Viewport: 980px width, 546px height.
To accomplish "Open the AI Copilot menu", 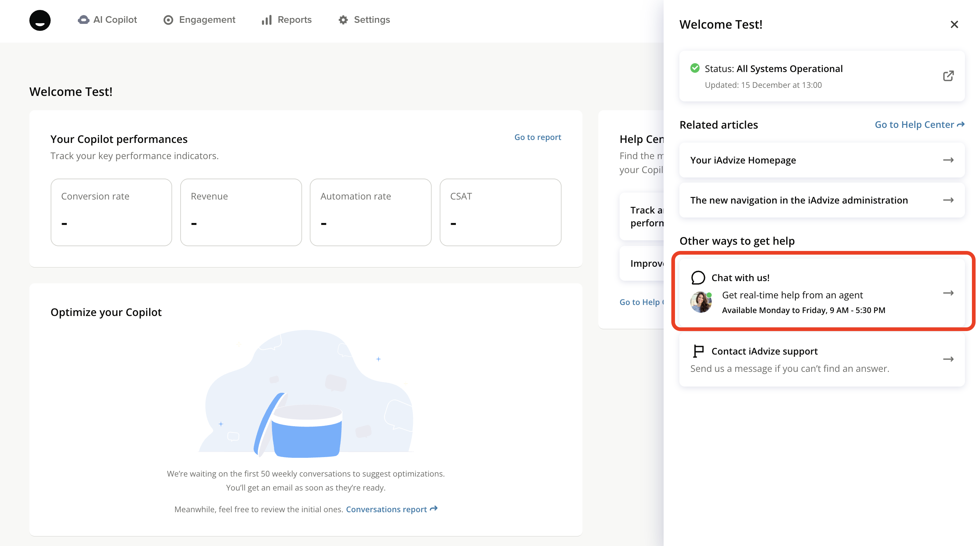I will [107, 20].
